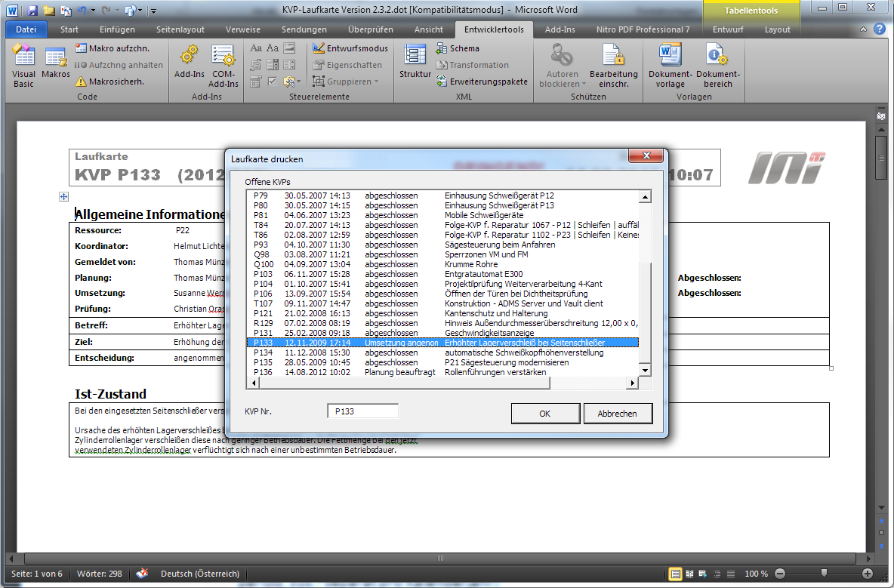The image size is (894, 588).
Task: Click the zoom slider handle
Action: (823, 574)
